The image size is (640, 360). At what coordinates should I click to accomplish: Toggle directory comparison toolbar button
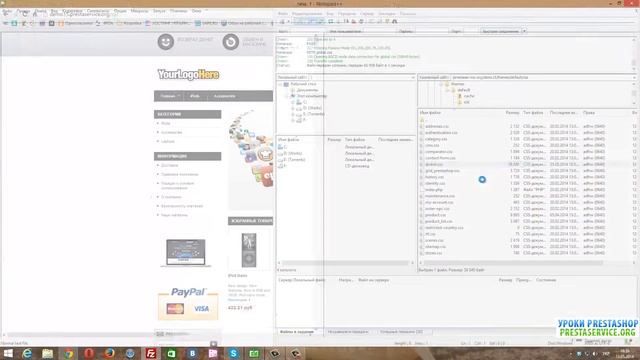click(x=379, y=21)
